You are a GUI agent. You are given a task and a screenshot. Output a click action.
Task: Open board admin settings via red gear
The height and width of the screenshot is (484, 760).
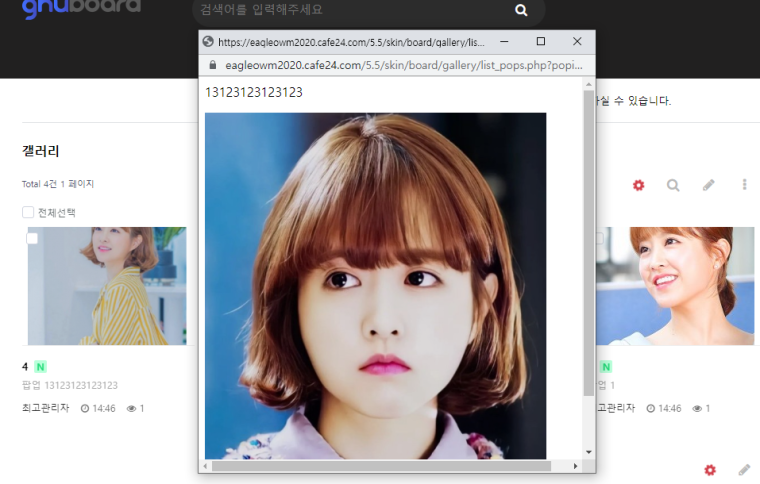[x=638, y=185]
